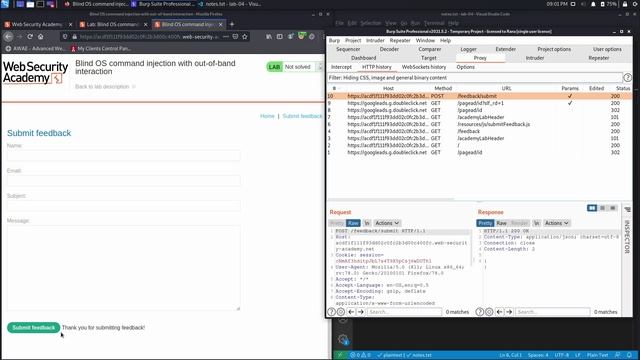
Task: Open Burp filter help question mark icon
Action: (627, 78)
